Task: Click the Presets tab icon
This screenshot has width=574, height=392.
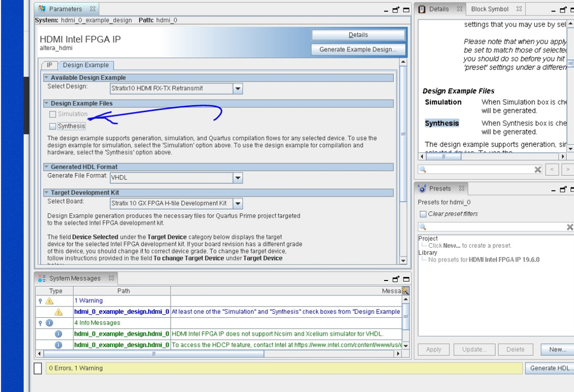Action: [422, 189]
